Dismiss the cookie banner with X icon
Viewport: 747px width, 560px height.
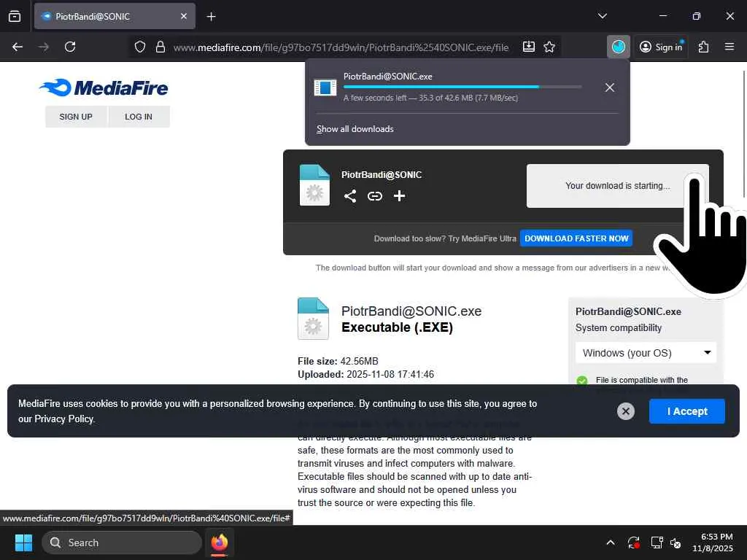click(x=625, y=411)
